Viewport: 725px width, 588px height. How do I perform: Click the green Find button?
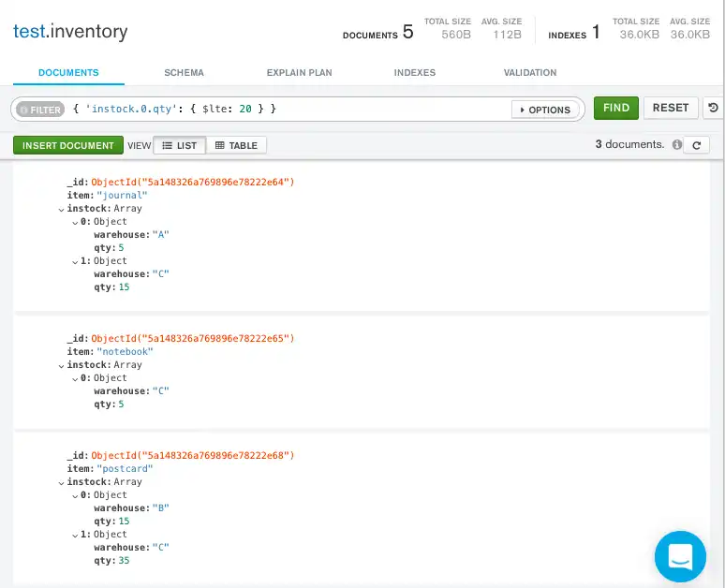(x=616, y=109)
